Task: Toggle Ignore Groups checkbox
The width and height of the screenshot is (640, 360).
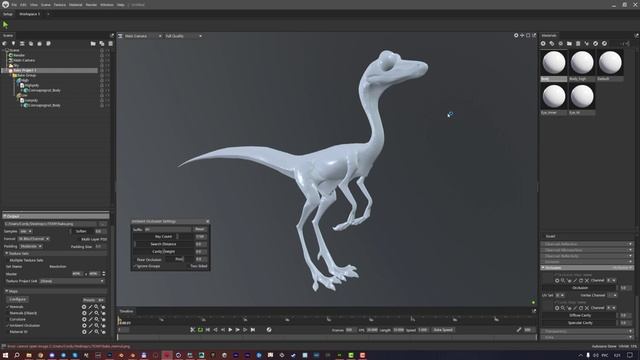Action: 135,266
